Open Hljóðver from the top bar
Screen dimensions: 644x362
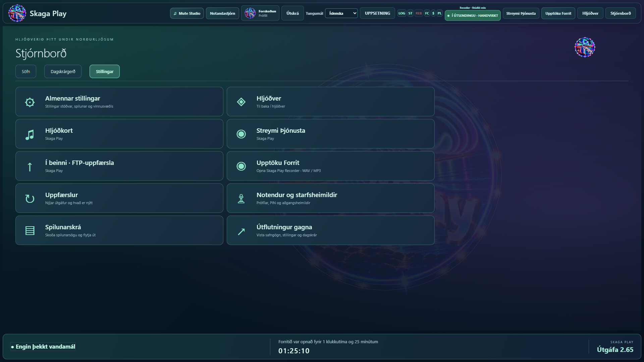coord(590,13)
